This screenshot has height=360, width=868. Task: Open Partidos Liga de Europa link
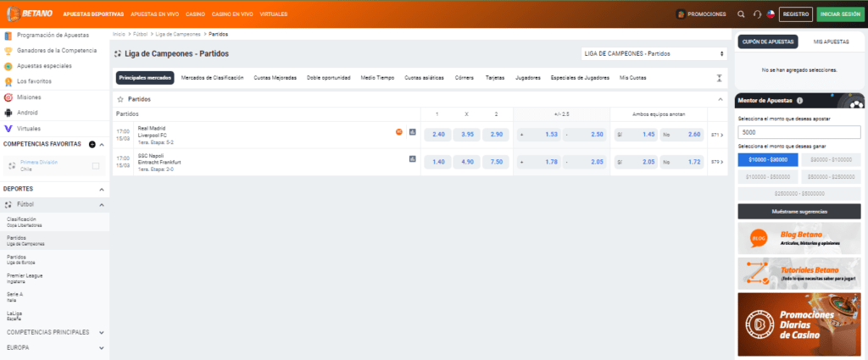20,259
